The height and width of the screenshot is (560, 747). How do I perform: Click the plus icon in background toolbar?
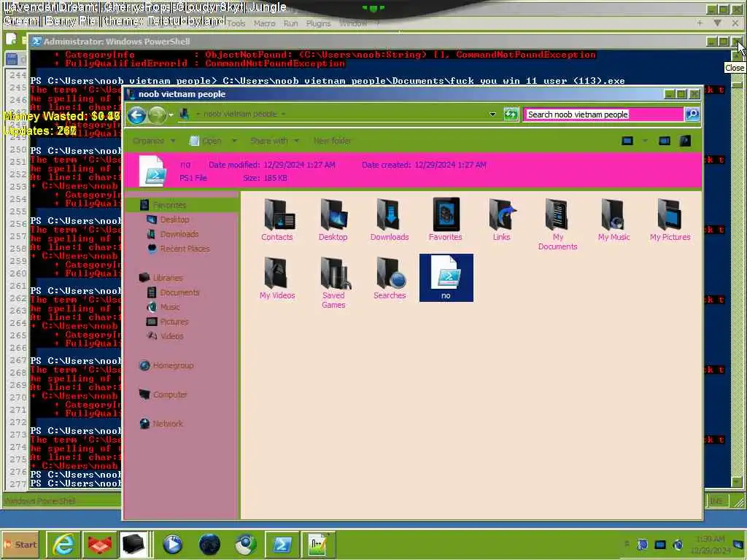click(x=700, y=23)
